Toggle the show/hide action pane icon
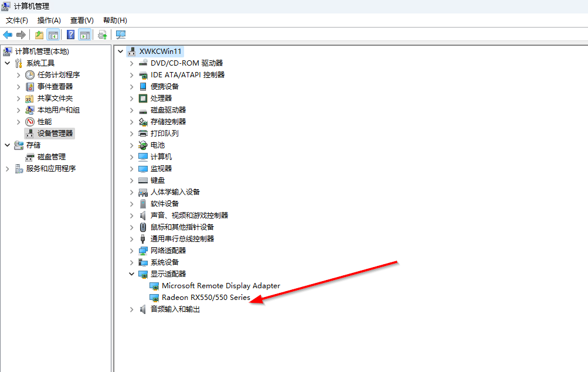The image size is (588, 372). [x=85, y=35]
